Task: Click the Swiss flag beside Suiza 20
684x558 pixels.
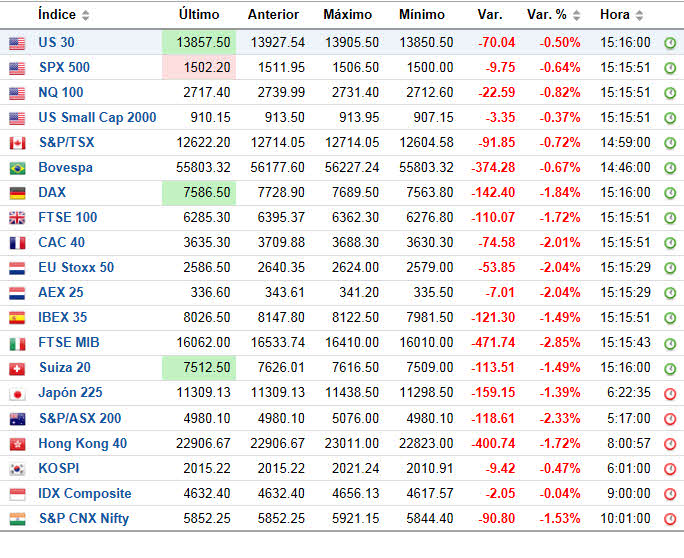Action: [17, 368]
